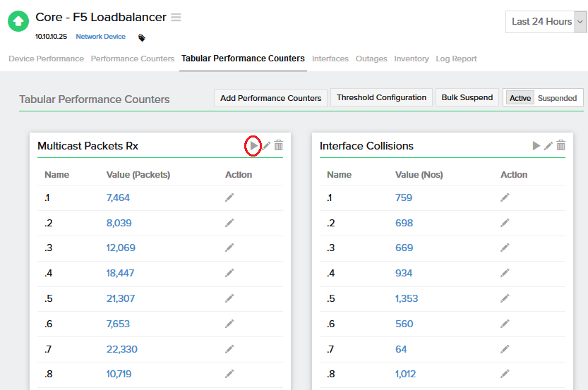
Task: Switch to Active counters view
Action: pyautogui.click(x=520, y=98)
